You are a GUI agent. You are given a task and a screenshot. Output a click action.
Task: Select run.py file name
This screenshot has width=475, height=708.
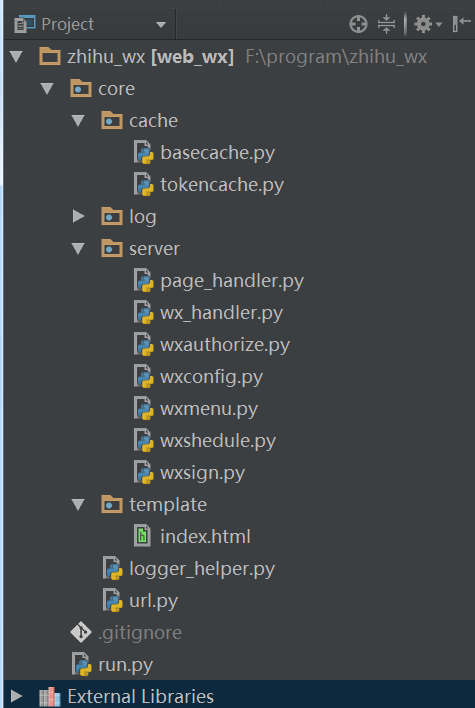coord(126,666)
